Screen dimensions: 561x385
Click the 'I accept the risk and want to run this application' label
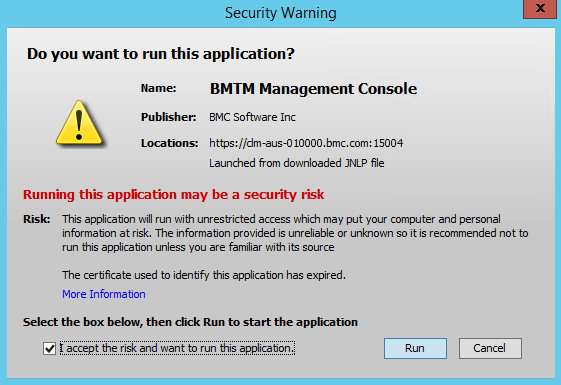pyautogui.click(x=177, y=348)
